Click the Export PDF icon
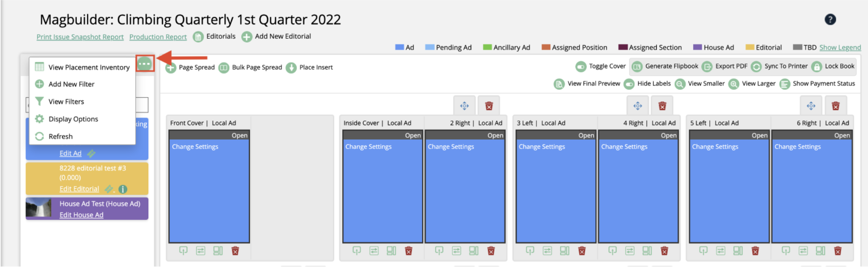This screenshot has width=868, height=267. point(707,66)
